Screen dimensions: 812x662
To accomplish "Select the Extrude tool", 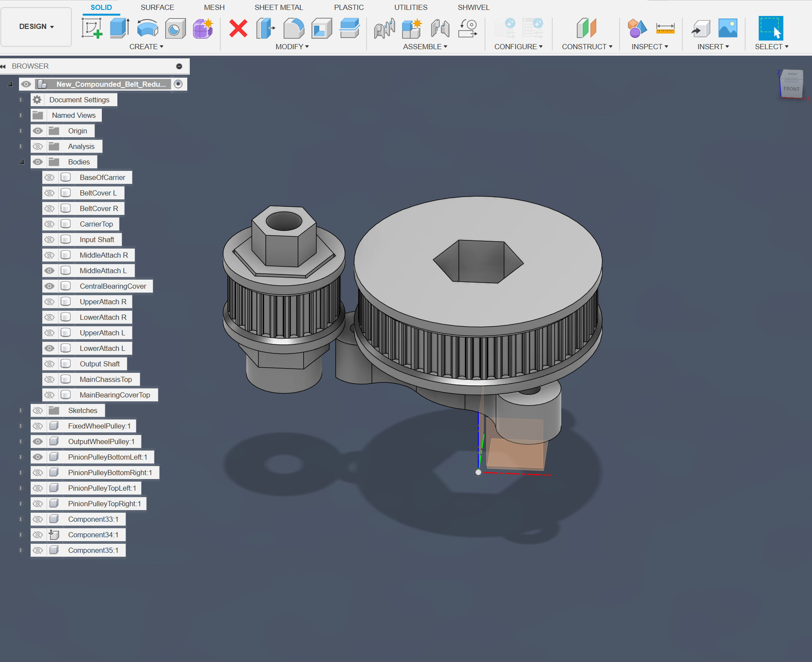I will 120,28.
